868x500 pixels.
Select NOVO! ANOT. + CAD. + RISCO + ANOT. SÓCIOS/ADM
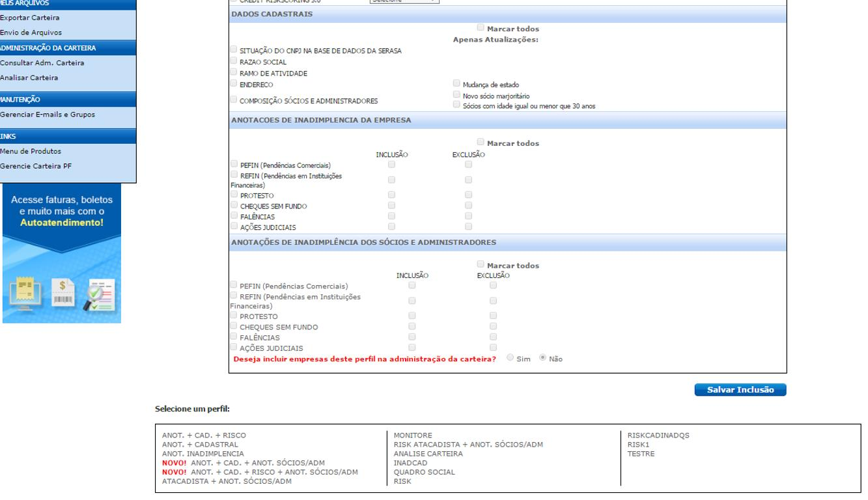(x=260, y=471)
